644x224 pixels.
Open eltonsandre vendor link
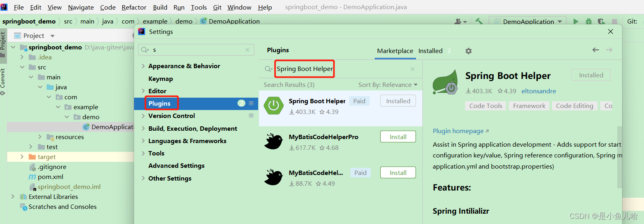(x=539, y=91)
